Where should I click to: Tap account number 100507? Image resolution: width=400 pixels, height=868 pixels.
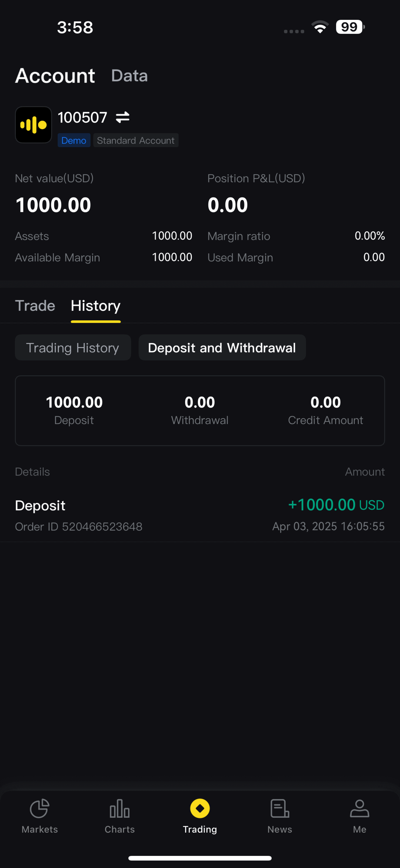[83, 118]
